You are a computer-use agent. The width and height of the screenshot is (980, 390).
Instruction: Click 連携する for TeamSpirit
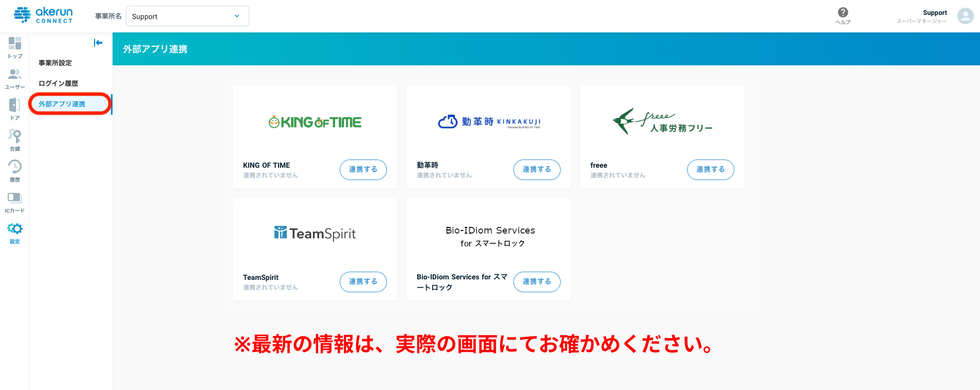[363, 282]
